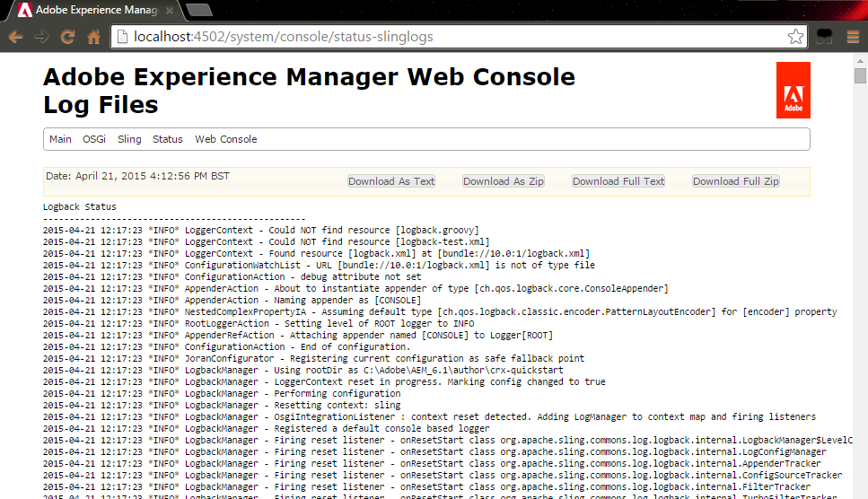Screen dimensions: 868x499
Task: Reload the page with the refresh icon
Action: coord(67,37)
